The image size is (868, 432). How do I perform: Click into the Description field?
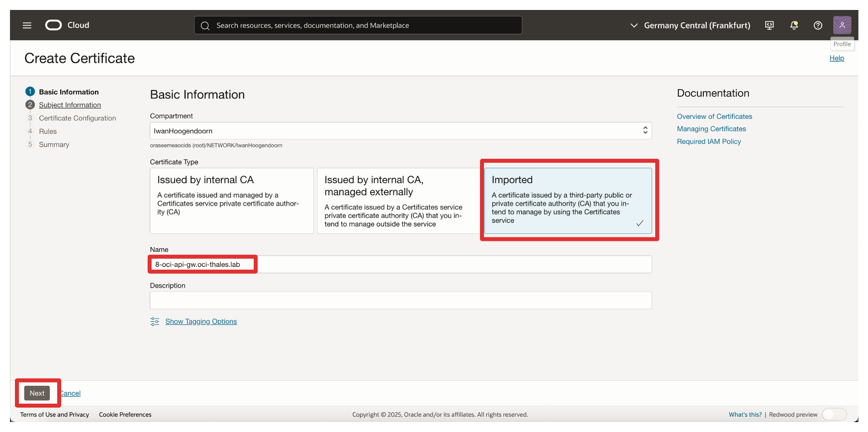point(400,301)
